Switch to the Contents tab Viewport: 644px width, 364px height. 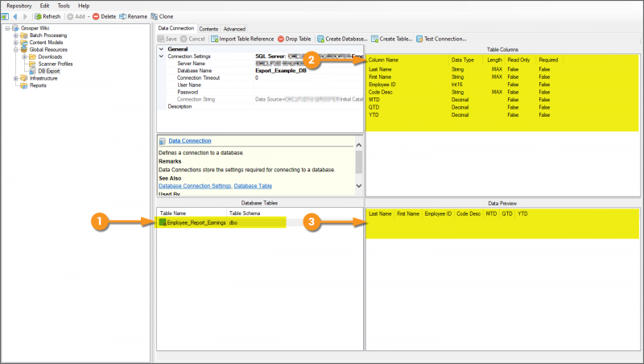point(208,28)
